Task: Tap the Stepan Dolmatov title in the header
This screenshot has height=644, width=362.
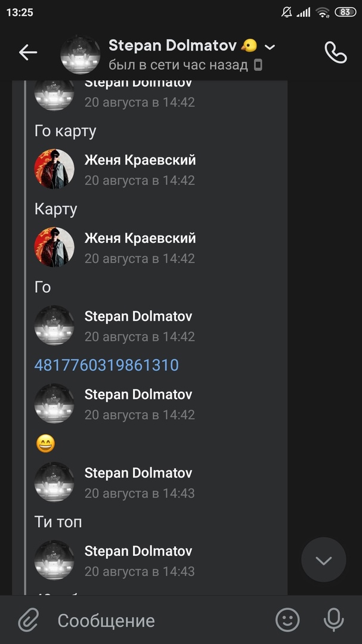Action: coord(172,45)
